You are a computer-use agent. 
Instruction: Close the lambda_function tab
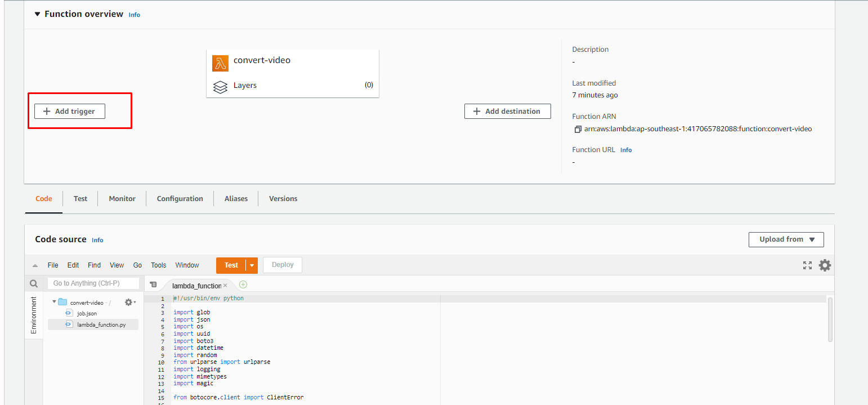coord(225,286)
